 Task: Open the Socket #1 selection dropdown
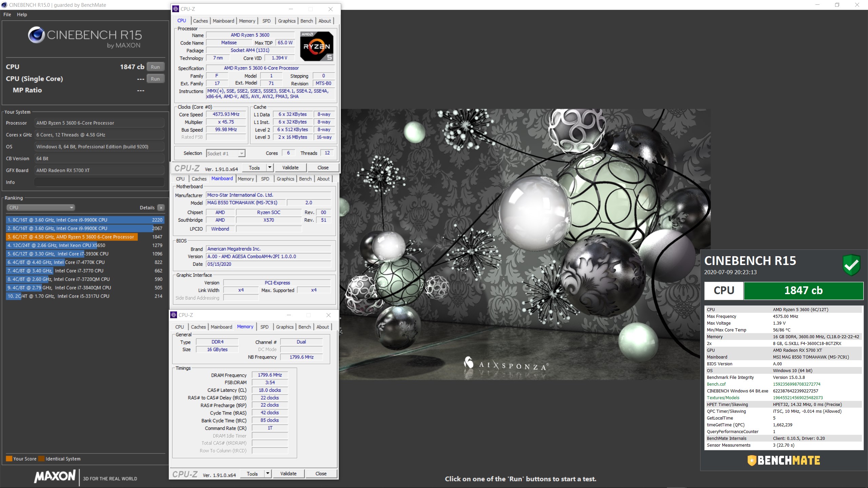tap(226, 154)
